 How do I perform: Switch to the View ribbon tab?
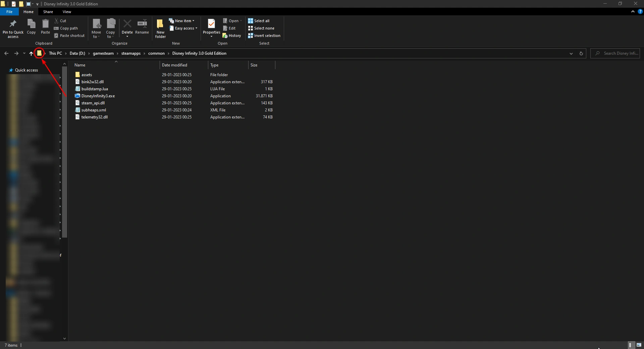(x=67, y=12)
